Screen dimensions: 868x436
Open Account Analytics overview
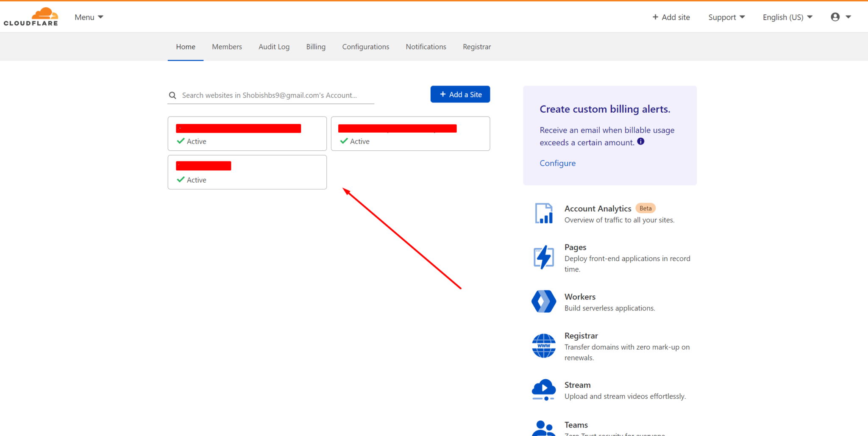[x=598, y=208]
